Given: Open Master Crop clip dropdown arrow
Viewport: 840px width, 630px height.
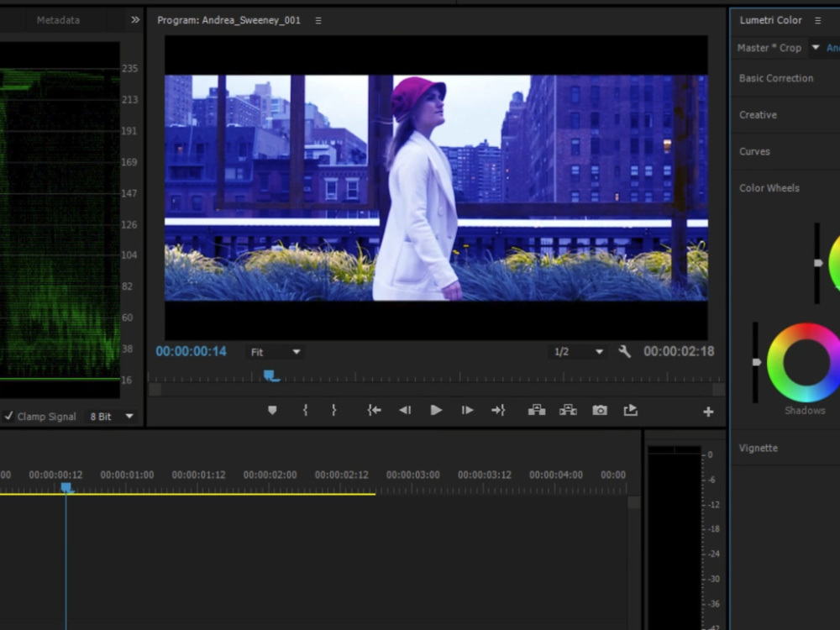Looking at the screenshot, I should tap(816, 48).
